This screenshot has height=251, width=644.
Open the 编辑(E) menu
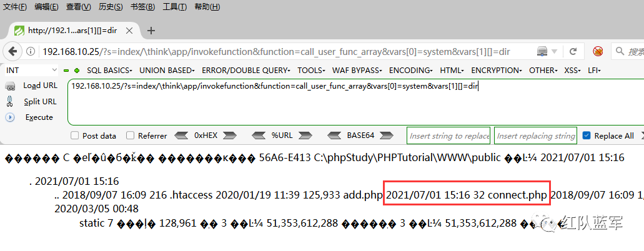pyautogui.click(x=46, y=7)
